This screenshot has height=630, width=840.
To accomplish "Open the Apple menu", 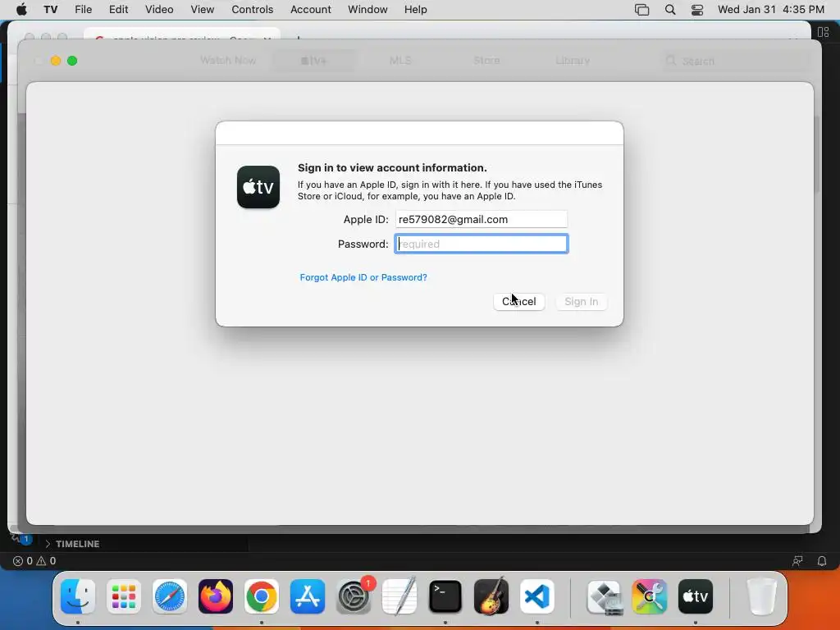I will 21,9.
